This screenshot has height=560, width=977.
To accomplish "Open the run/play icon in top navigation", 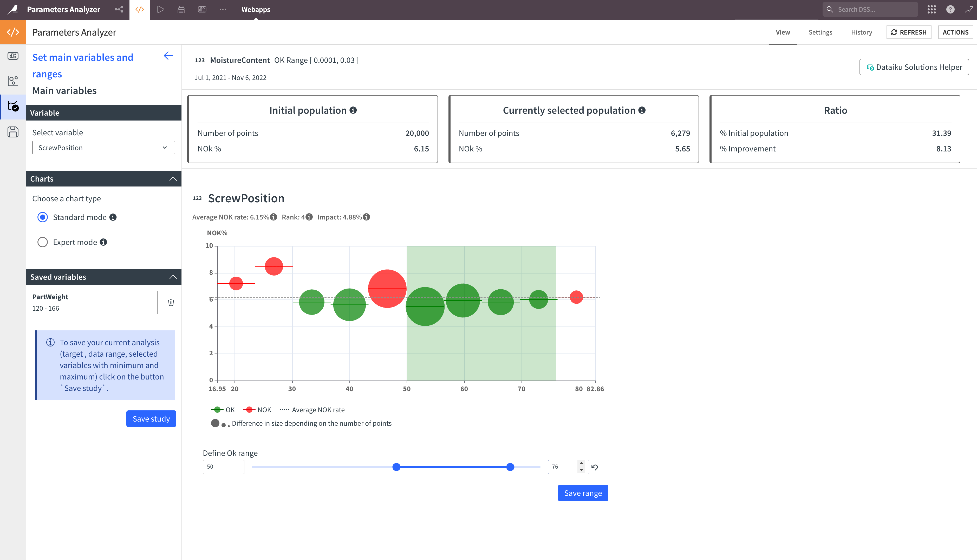I will coord(160,9).
